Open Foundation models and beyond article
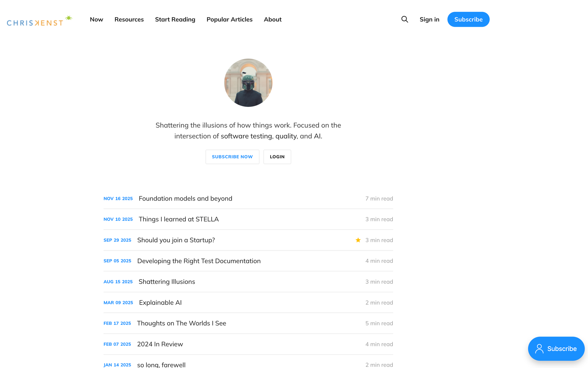This screenshot has height=368, width=588. pos(185,199)
